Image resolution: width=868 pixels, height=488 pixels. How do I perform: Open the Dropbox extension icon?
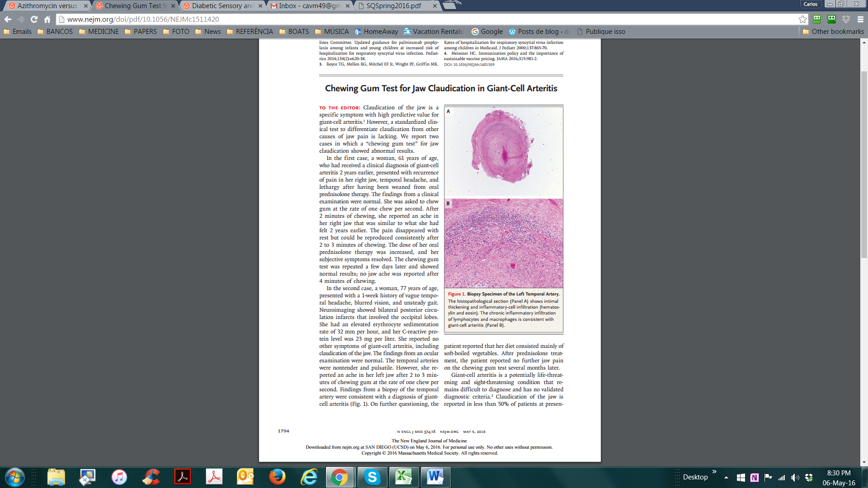[846, 19]
